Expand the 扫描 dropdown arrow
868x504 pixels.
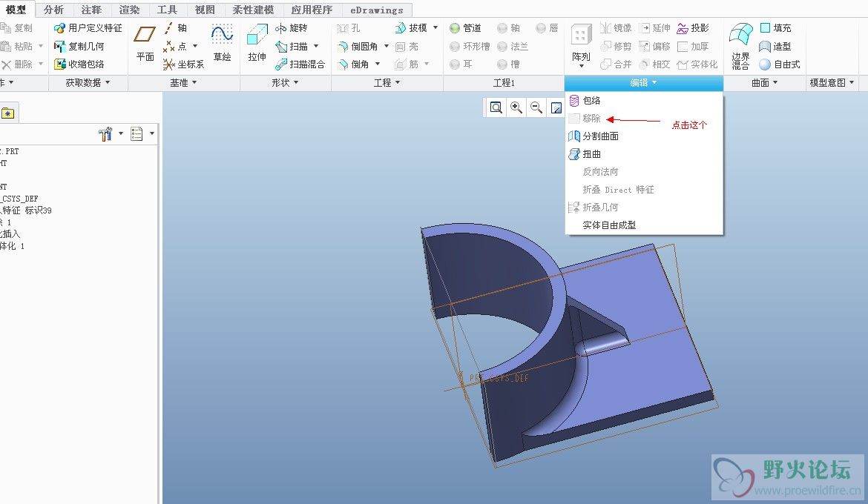pos(316,46)
